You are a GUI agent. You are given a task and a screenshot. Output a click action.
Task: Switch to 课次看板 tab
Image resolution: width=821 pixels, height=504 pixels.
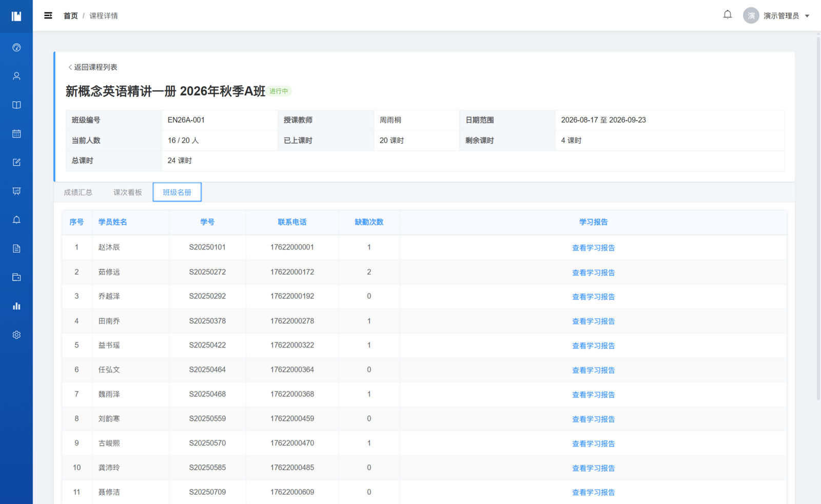click(128, 192)
